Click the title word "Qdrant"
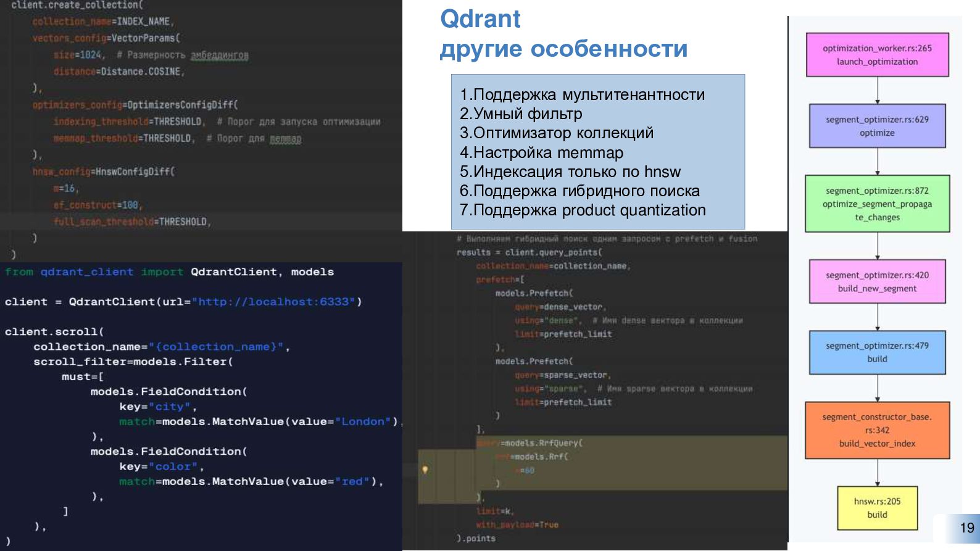980x551 pixels. click(480, 19)
